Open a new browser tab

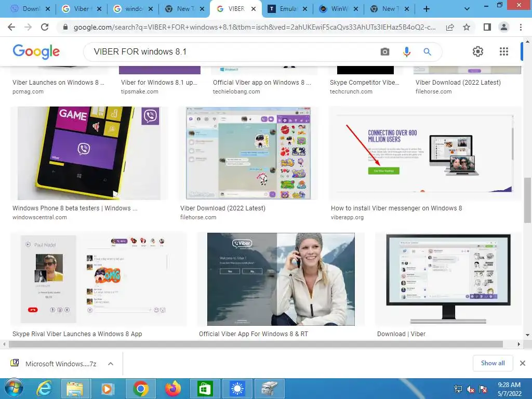pos(427,9)
